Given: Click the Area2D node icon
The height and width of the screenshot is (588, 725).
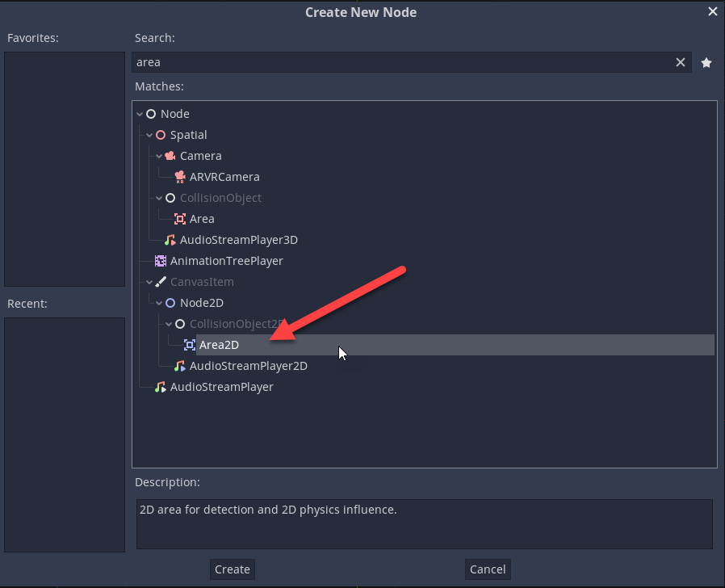Looking at the screenshot, I should pos(190,345).
